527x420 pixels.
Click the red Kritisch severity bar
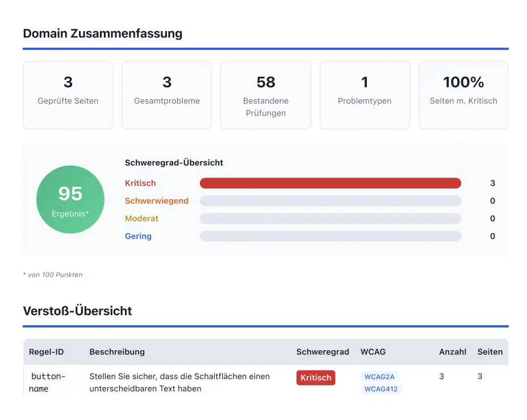(330, 183)
